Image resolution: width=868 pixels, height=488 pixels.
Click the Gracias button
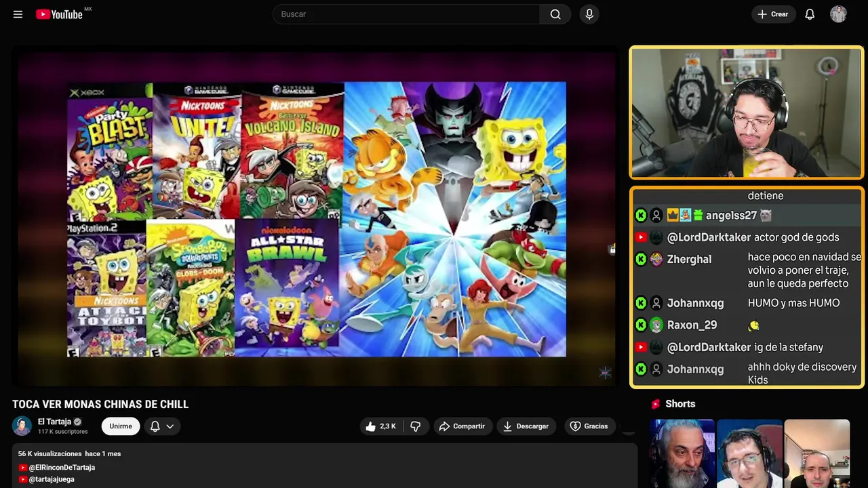[589, 426]
